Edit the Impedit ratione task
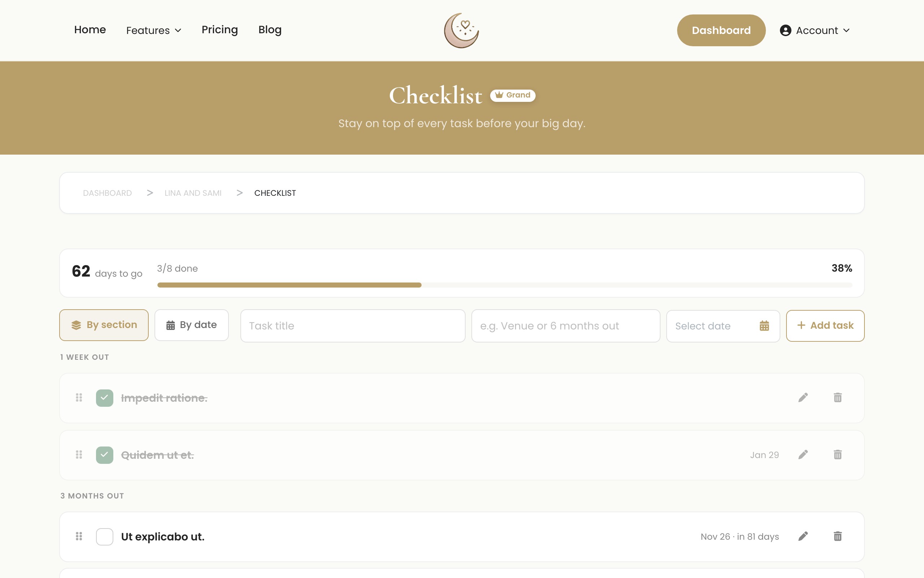This screenshot has height=578, width=924. (803, 398)
